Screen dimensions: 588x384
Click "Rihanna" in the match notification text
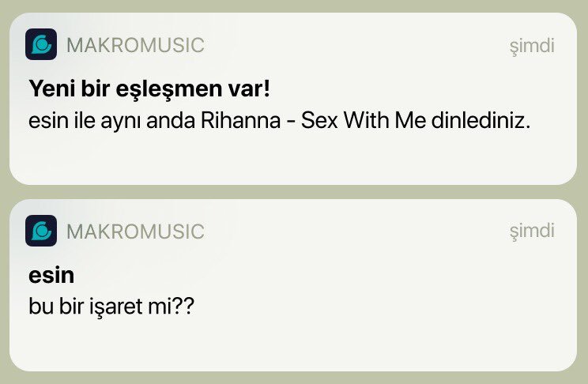(233, 122)
